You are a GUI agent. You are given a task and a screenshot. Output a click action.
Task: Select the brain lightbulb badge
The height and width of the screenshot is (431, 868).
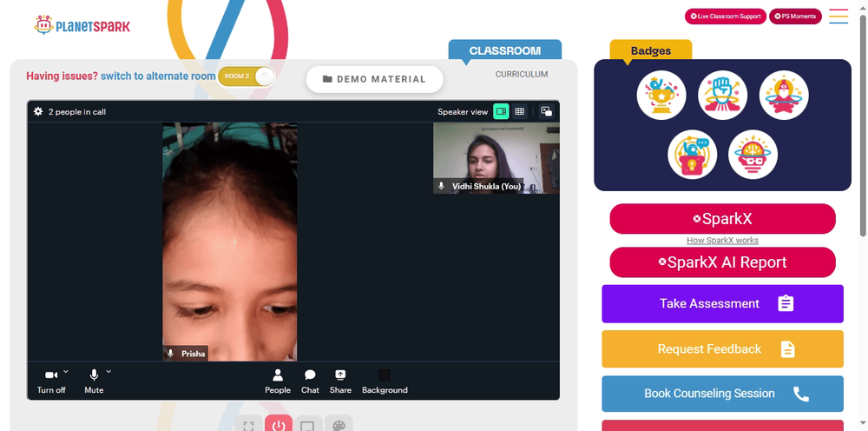[753, 155]
